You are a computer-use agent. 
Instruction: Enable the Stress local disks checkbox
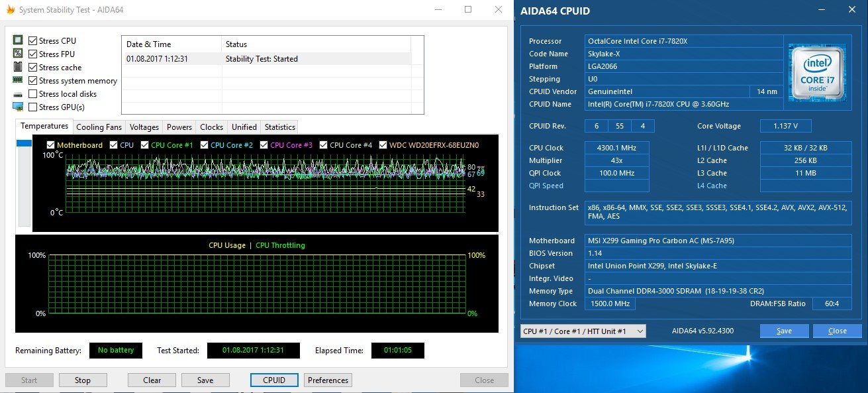(x=32, y=94)
